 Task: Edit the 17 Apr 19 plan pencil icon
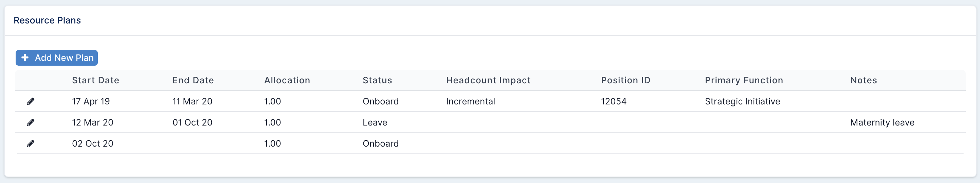click(x=31, y=101)
